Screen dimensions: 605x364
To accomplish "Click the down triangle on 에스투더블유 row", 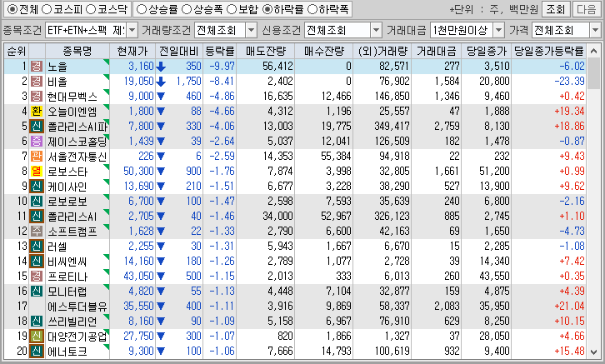I will click(x=161, y=307).
